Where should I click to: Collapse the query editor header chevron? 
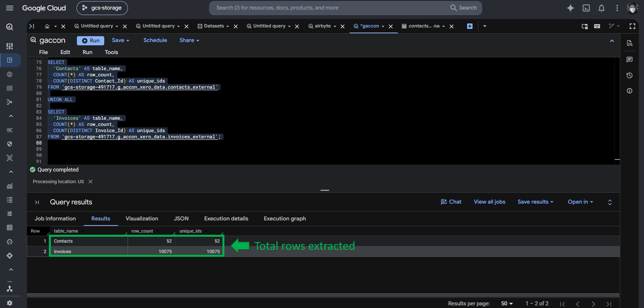pyautogui.click(x=612, y=41)
